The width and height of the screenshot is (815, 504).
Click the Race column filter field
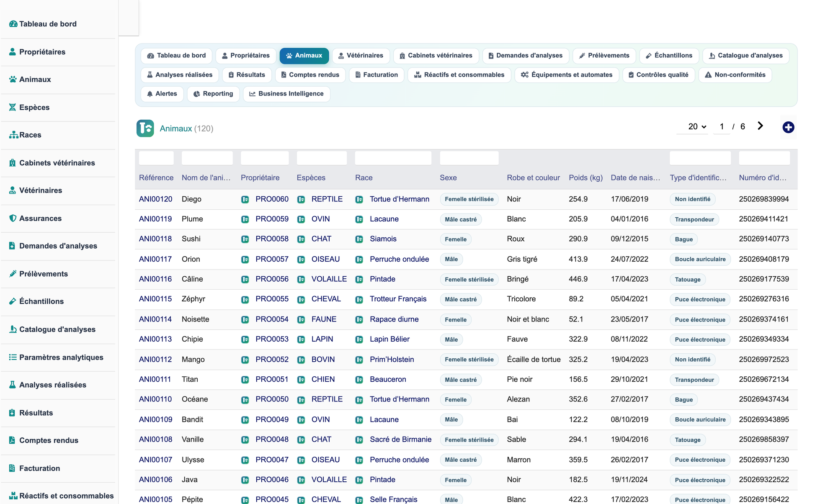393,158
